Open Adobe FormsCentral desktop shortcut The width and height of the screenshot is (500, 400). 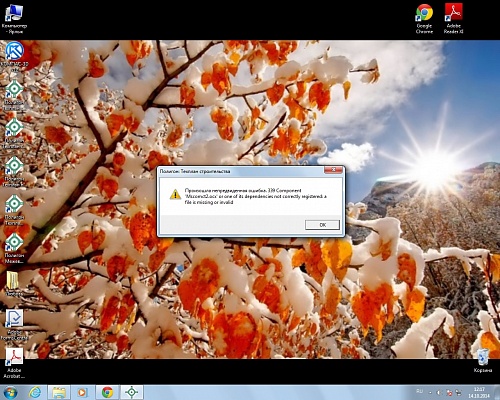[x=14, y=325]
